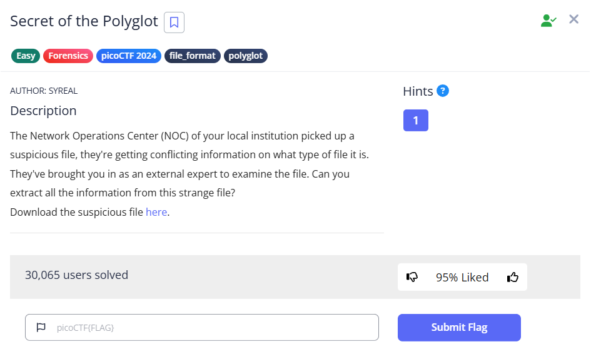Click the flag icon inside the answer box
591x364 pixels.
coord(41,327)
